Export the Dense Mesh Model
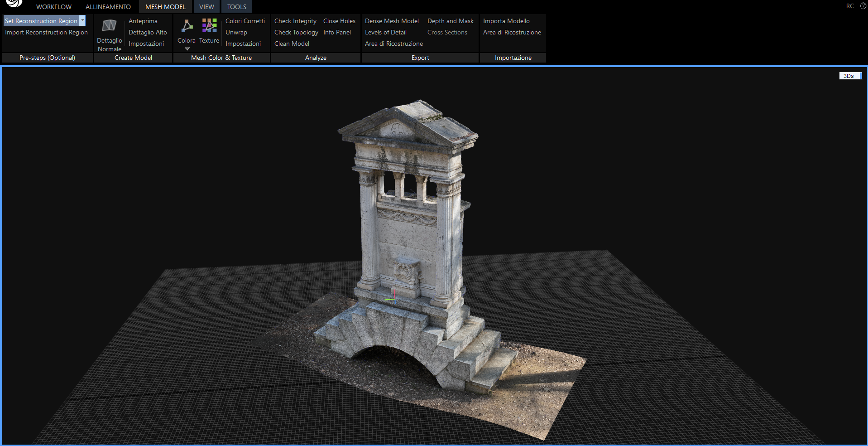 point(392,21)
